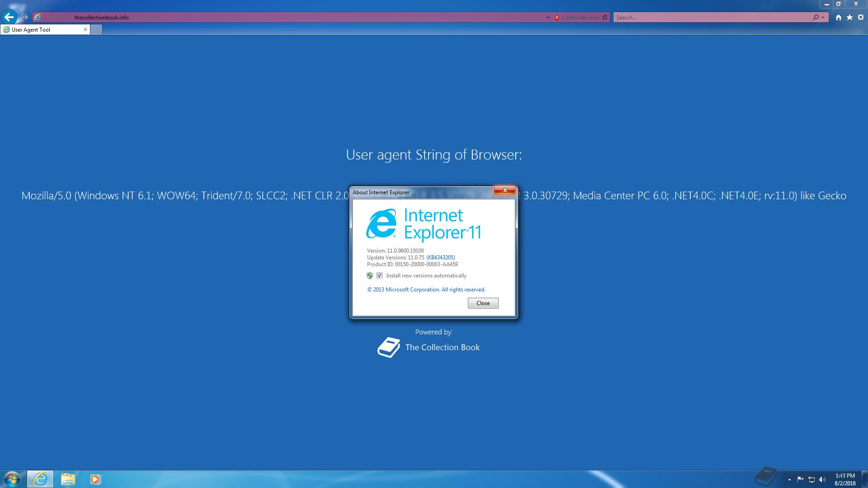Refresh the page with the reload icon
Screen dimensions: 868x488
(x=605, y=18)
